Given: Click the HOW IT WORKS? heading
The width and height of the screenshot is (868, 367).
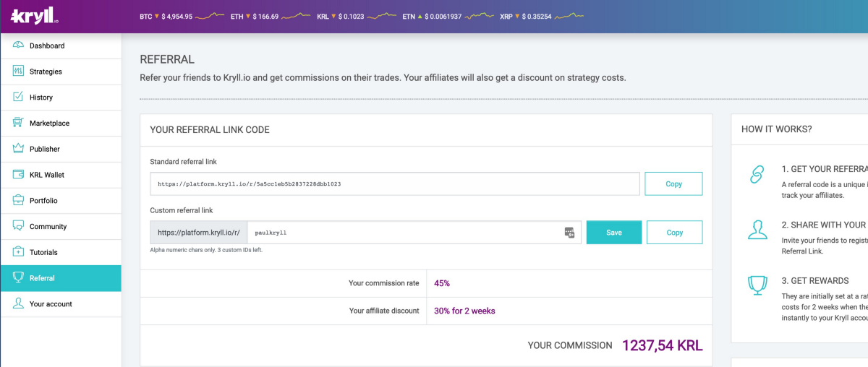Looking at the screenshot, I should pyautogui.click(x=777, y=129).
